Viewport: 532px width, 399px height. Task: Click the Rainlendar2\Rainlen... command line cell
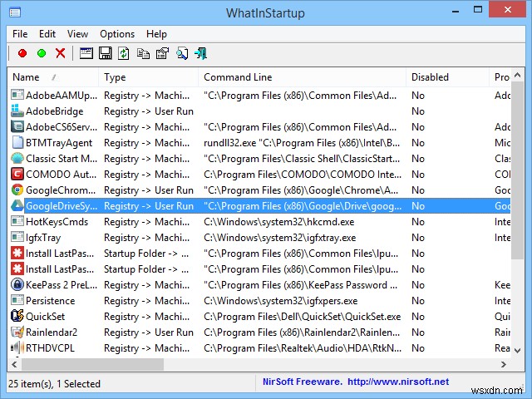pos(302,332)
